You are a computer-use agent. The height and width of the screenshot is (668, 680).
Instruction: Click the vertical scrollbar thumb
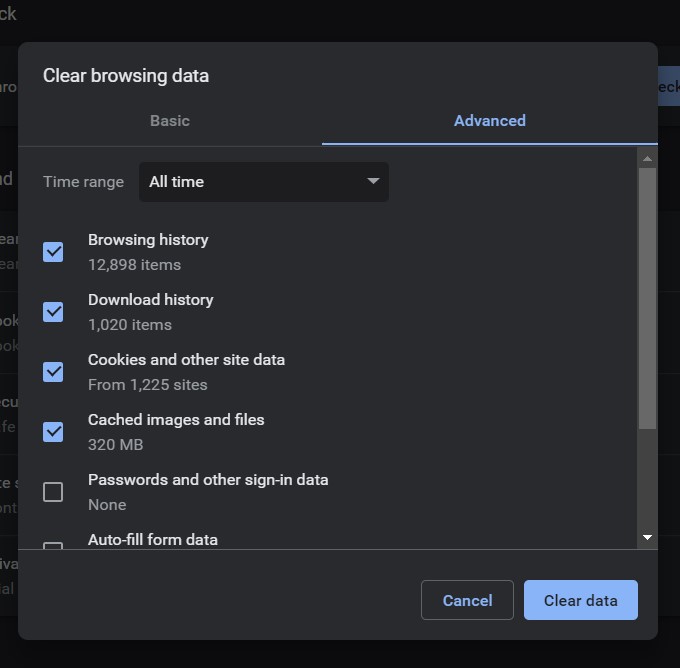click(x=647, y=298)
